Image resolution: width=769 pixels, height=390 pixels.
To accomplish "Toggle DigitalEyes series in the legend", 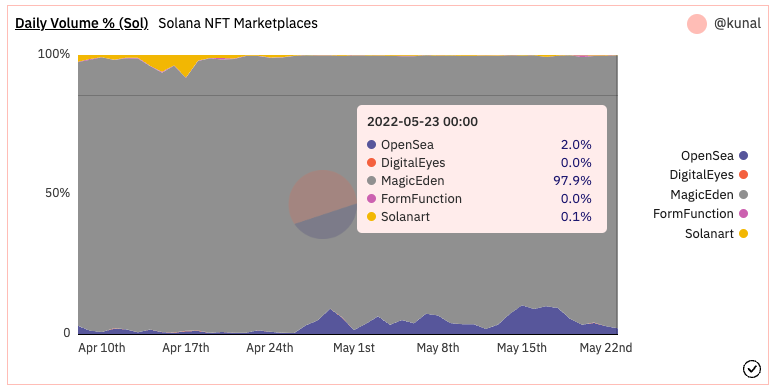I will click(x=708, y=175).
